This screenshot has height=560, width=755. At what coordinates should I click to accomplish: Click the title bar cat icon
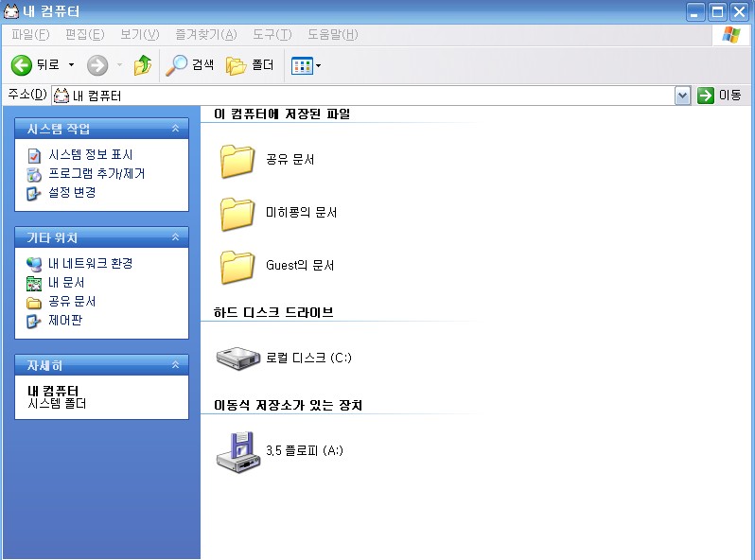[10, 10]
